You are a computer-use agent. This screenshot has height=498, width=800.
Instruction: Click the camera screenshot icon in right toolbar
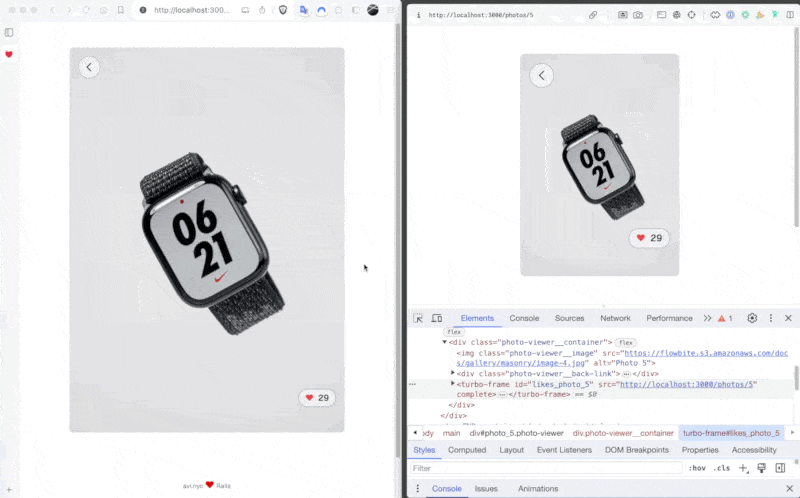[638, 15]
